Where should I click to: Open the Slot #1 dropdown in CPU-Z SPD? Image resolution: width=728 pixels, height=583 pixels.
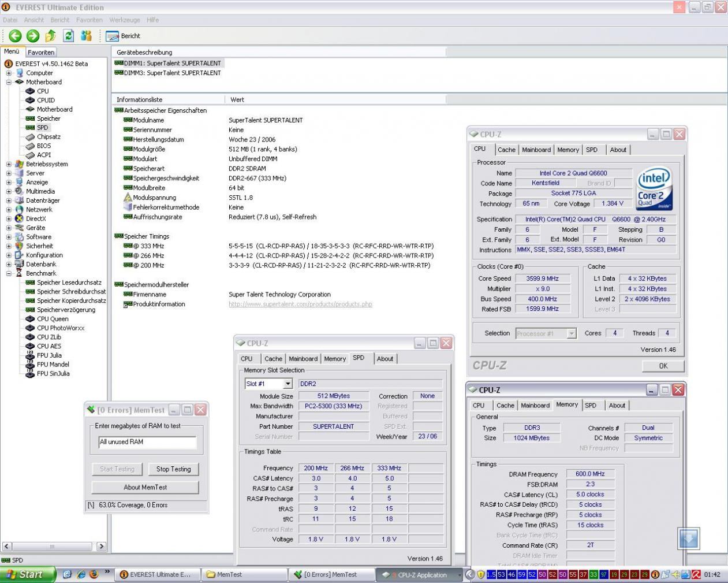tap(288, 384)
